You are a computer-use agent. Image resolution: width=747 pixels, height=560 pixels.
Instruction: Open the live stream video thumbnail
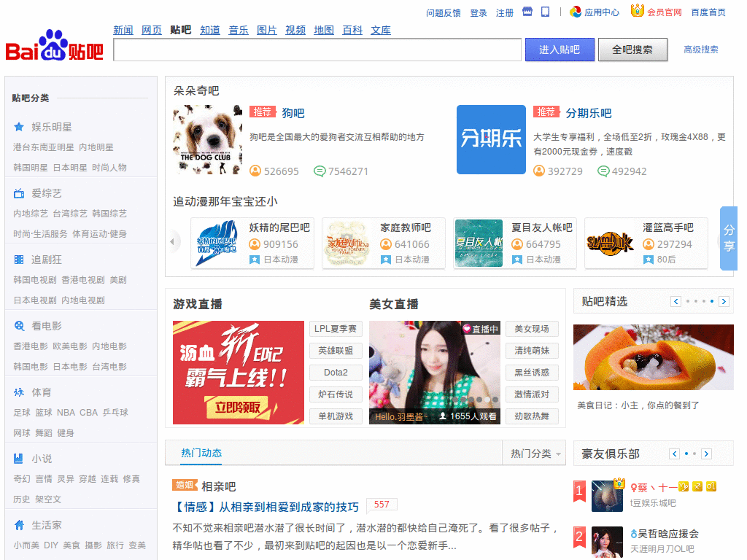(435, 373)
